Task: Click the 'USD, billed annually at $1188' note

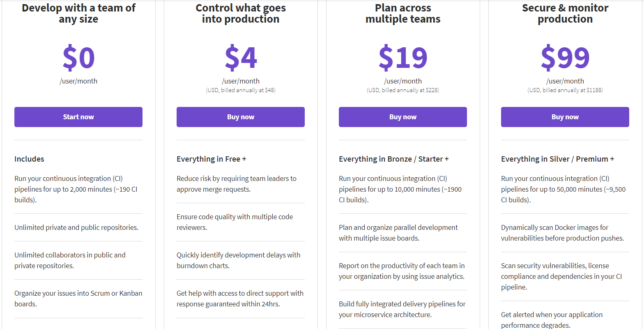Action: click(565, 90)
